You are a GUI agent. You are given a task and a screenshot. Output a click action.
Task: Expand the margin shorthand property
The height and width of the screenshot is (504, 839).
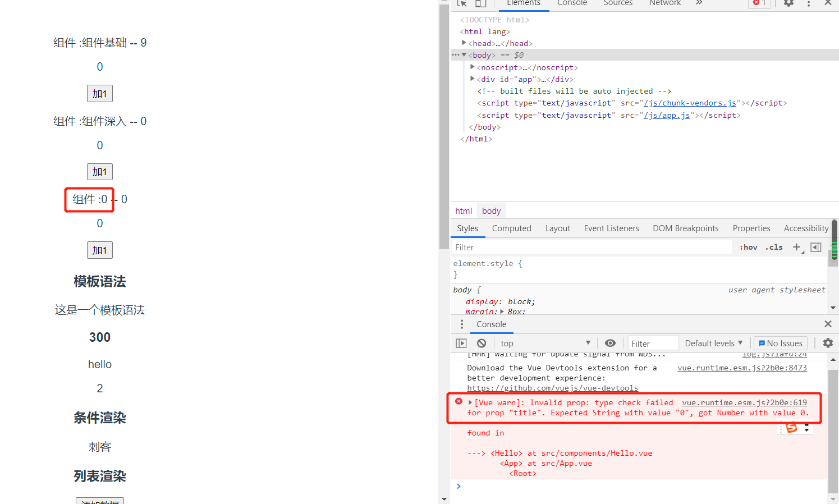[x=502, y=311]
